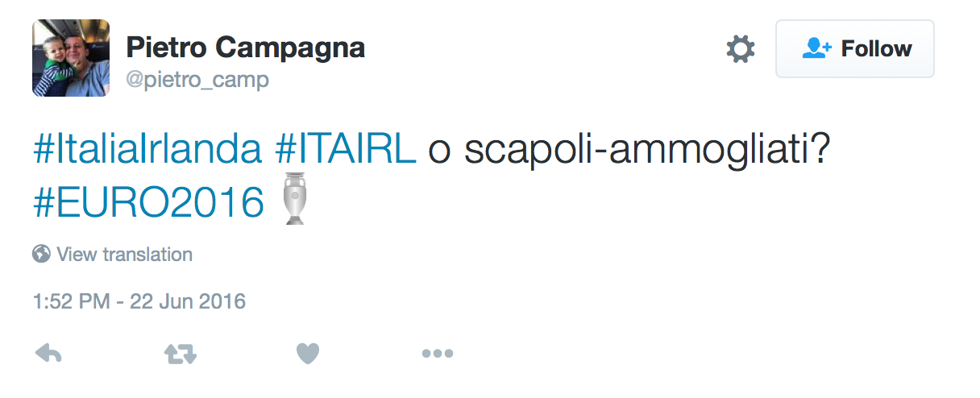Image resolution: width=980 pixels, height=398 pixels.
Task: Retweet Pietro Campagna's post
Action: (181, 353)
